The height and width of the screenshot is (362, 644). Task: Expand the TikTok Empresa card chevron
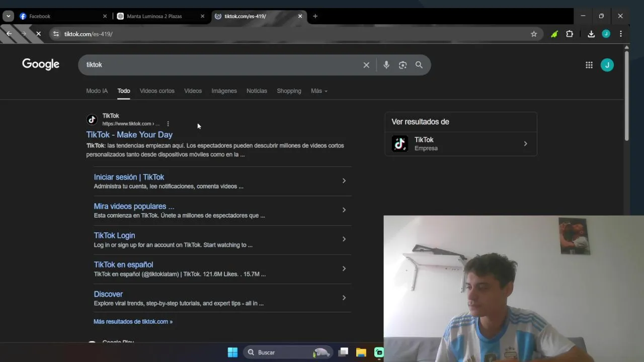[x=525, y=144]
